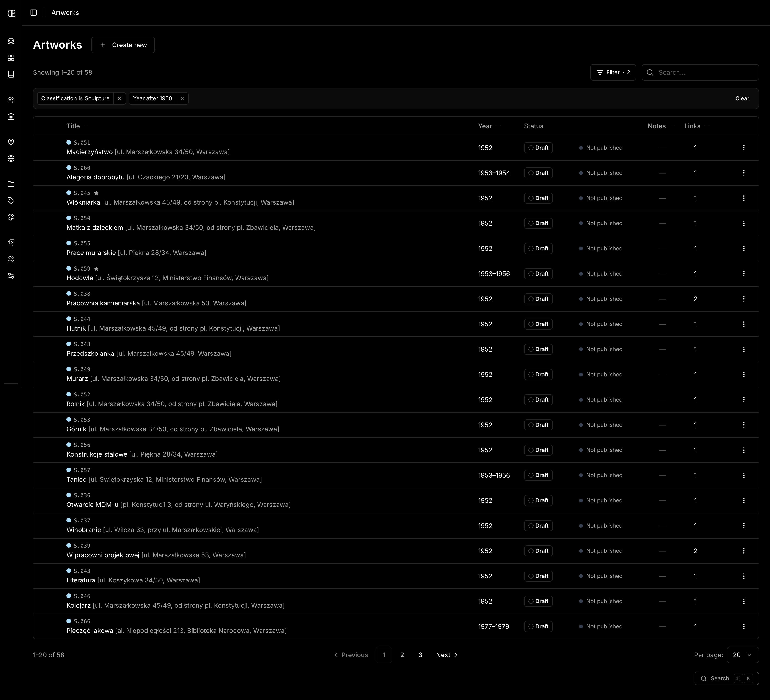Screen dimensions: 770x700
Task: Remove the Year after 1950 filter
Action: (x=182, y=98)
